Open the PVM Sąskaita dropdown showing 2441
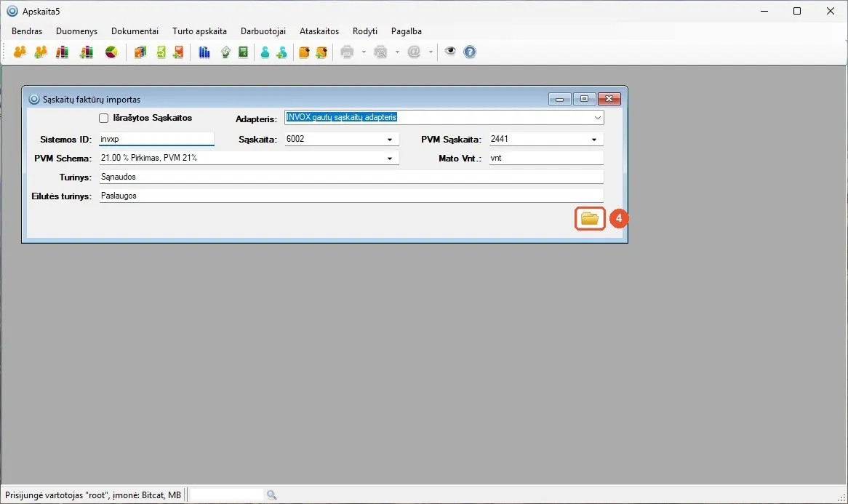 pyautogui.click(x=593, y=140)
